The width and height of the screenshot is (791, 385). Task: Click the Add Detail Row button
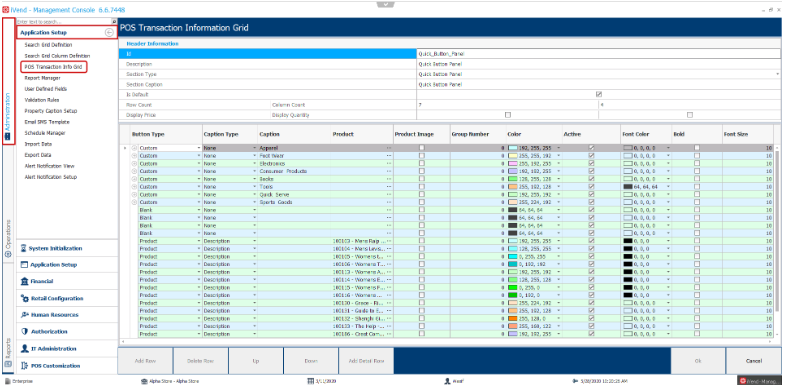click(x=366, y=361)
